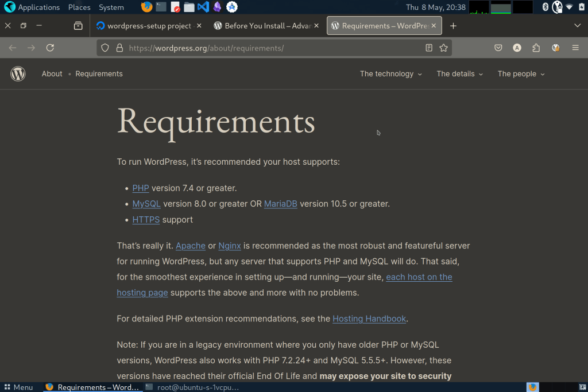
Task: Open the white circular app-store launcher
Action: (232, 7)
